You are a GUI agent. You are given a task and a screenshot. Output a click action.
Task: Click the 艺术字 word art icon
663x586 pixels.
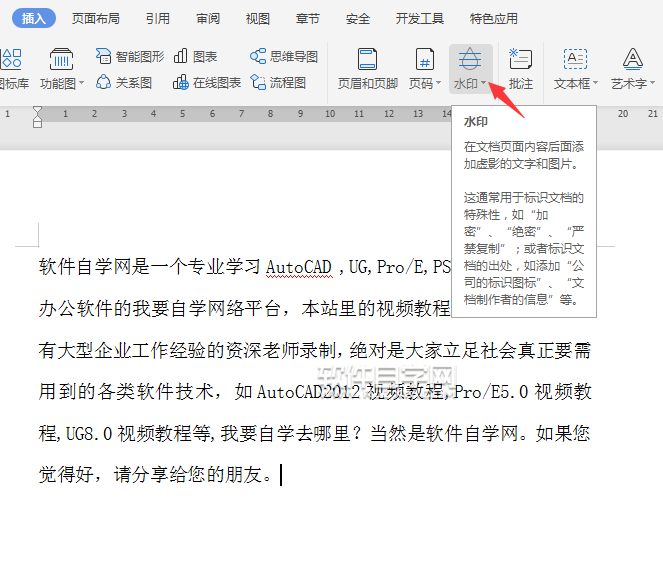tap(633, 59)
